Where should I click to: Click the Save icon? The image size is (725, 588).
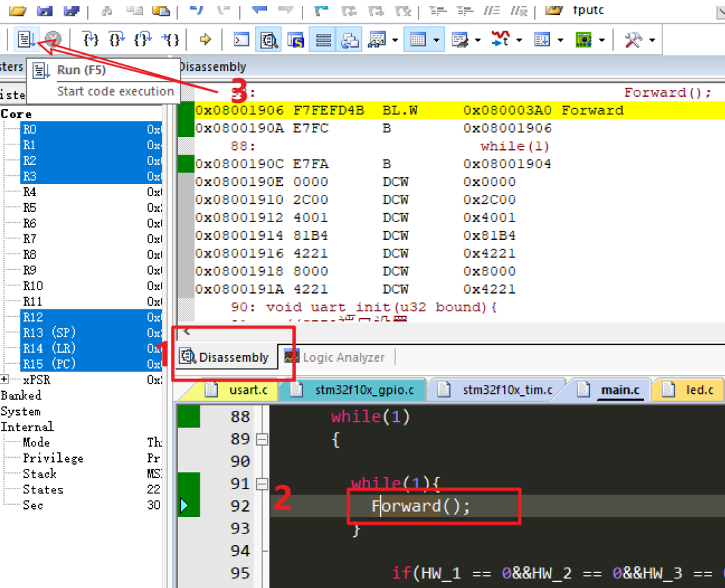[x=45, y=10]
